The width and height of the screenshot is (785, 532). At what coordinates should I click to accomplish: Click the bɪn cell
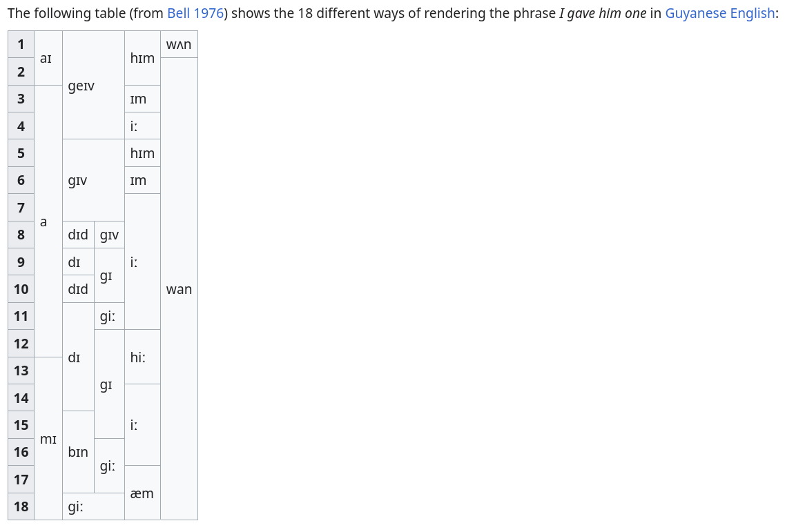tap(78, 452)
